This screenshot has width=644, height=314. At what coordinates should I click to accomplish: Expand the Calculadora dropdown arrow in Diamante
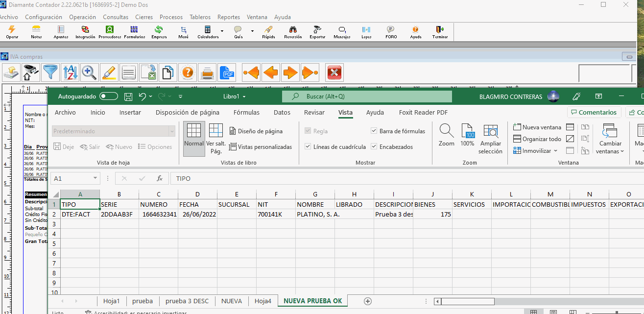click(222, 31)
